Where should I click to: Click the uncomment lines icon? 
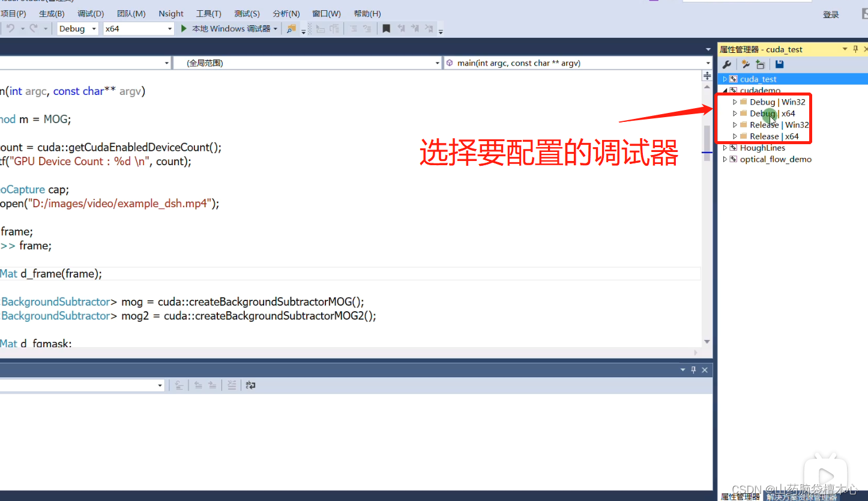pyautogui.click(x=367, y=28)
